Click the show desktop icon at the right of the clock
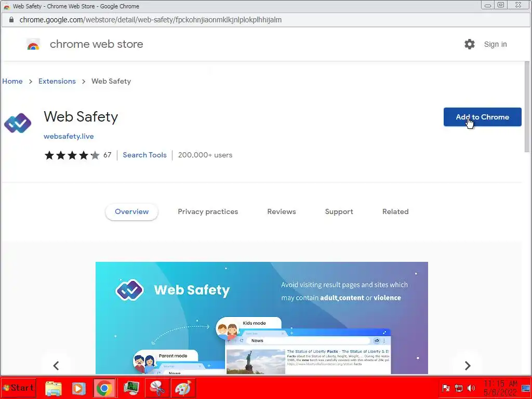This screenshot has height=399, width=532. pos(526,388)
